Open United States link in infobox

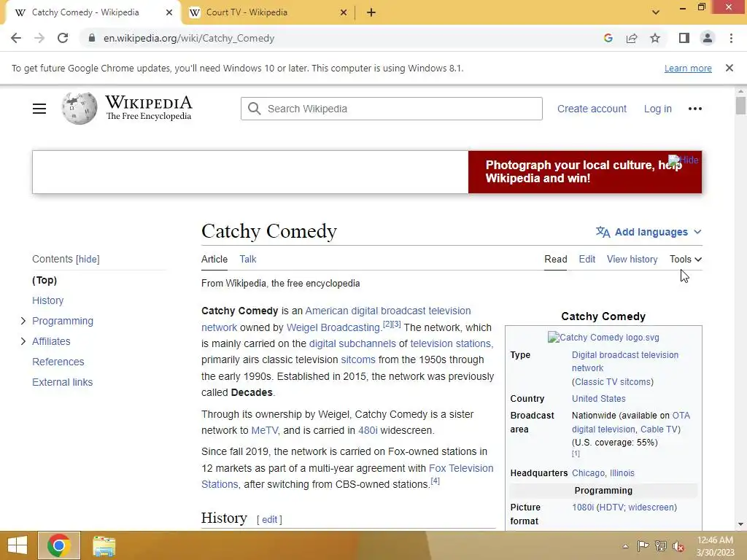point(598,399)
